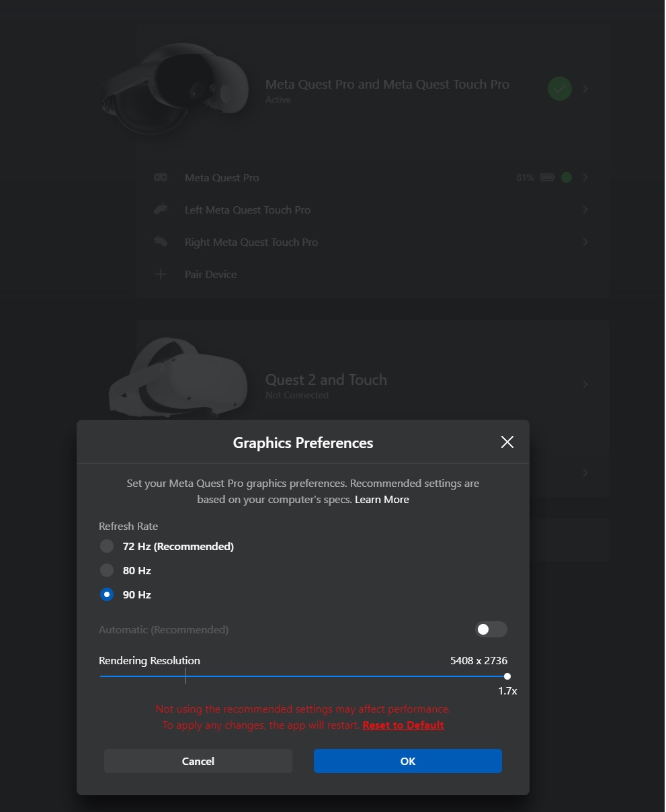This screenshot has width=666, height=812.
Task: Toggle the Automatic (Recommended) switch
Action: tap(491, 629)
